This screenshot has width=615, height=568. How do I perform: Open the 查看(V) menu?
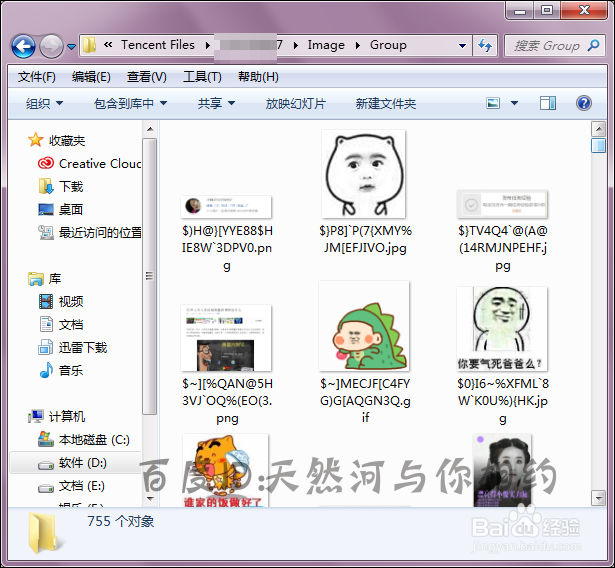[147, 77]
